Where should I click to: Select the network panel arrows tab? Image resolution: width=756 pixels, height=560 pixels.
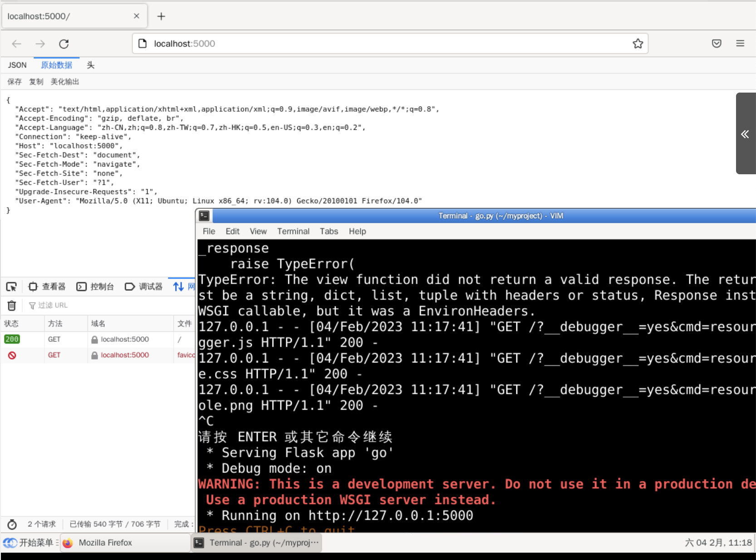pos(182,287)
